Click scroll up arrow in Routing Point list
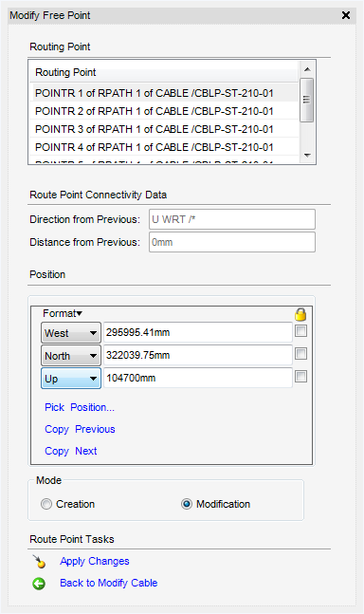 pyautogui.click(x=307, y=69)
